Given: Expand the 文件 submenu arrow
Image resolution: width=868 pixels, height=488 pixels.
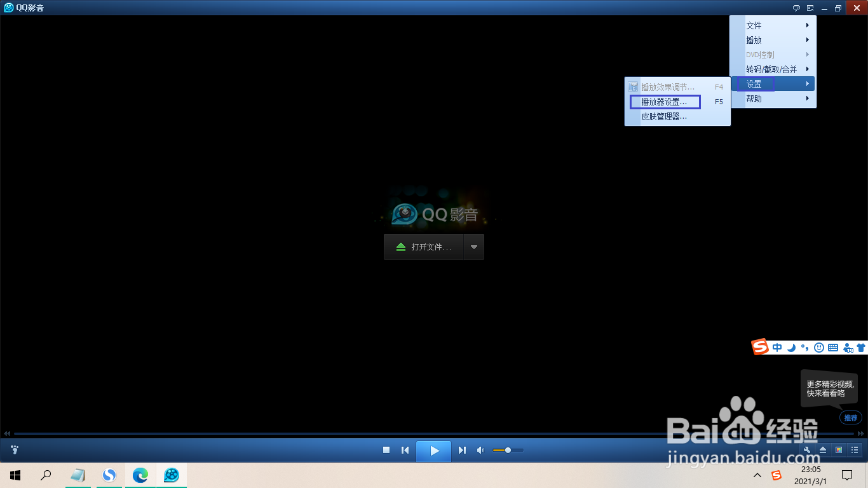Looking at the screenshot, I should (x=808, y=25).
